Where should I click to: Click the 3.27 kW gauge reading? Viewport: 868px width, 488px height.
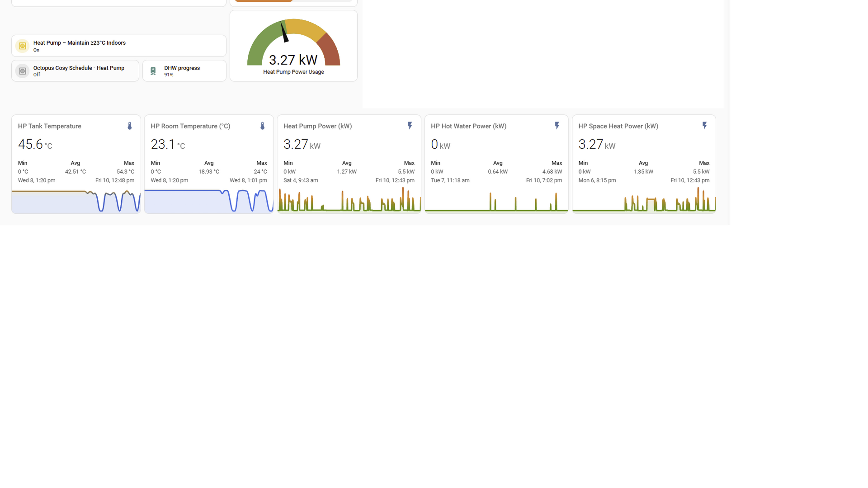tap(293, 60)
